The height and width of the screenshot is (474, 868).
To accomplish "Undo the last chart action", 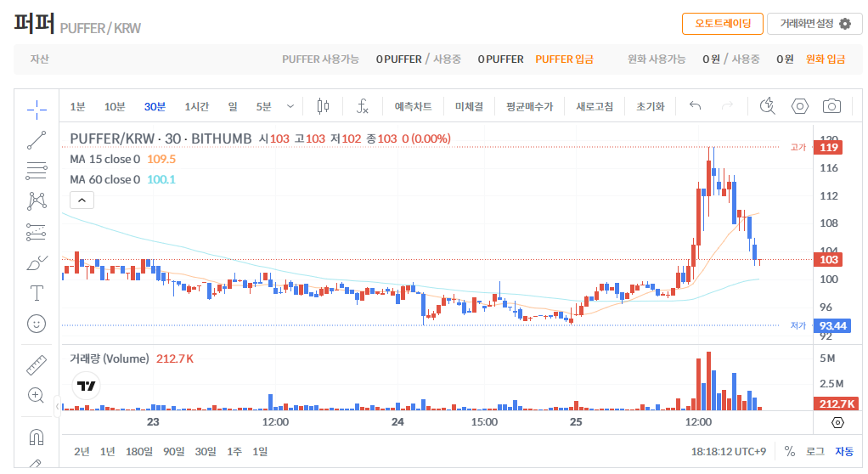I will click(696, 106).
